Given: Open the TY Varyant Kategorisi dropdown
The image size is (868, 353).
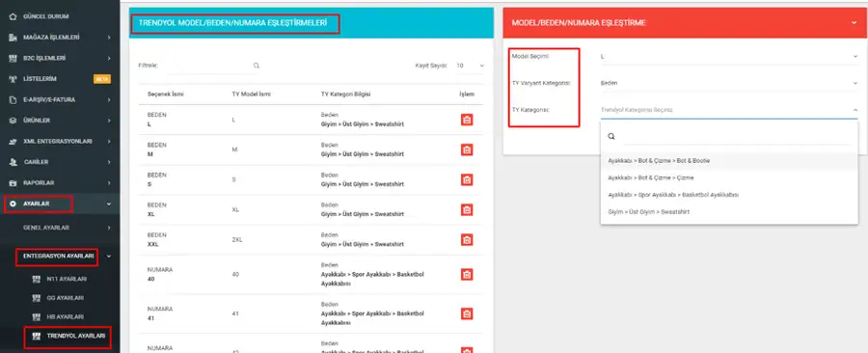Looking at the screenshot, I should coord(729,83).
